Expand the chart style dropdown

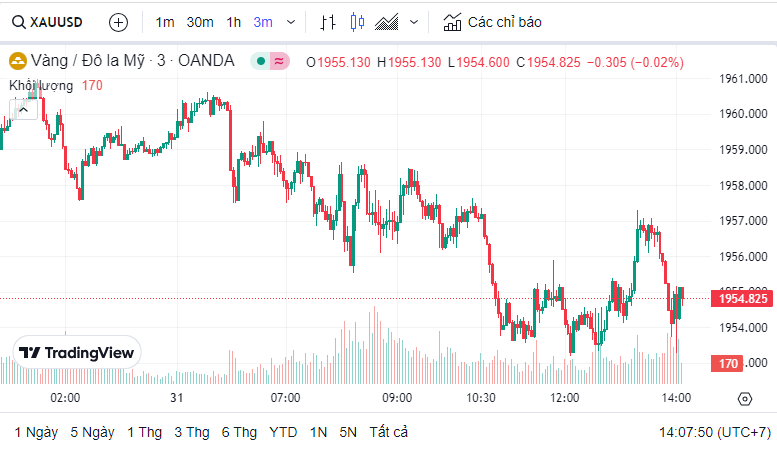click(416, 22)
